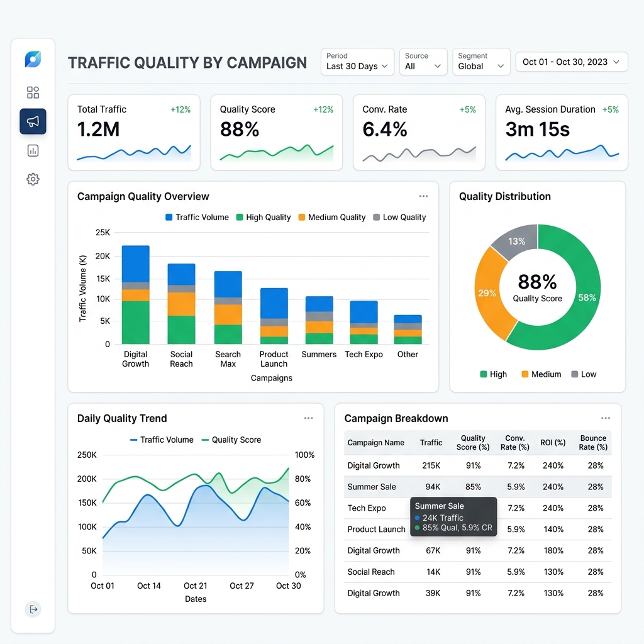
Task: Toggle Traffic Volume legend in Daily Quality Trend
Action: [162, 440]
